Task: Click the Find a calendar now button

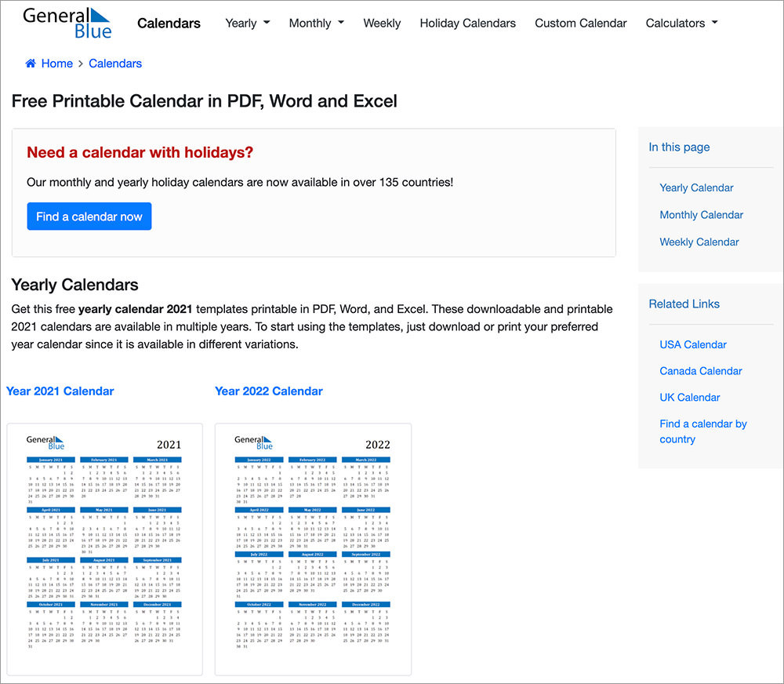Action: [x=89, y=216]
